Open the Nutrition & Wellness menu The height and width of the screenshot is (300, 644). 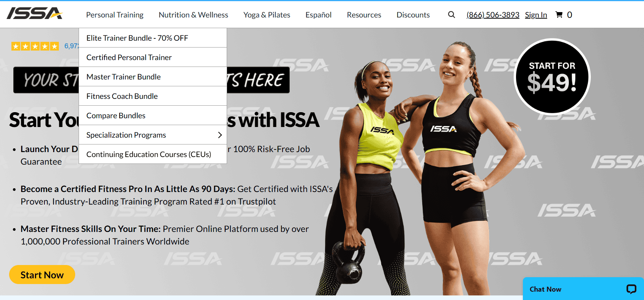(193, 15)
